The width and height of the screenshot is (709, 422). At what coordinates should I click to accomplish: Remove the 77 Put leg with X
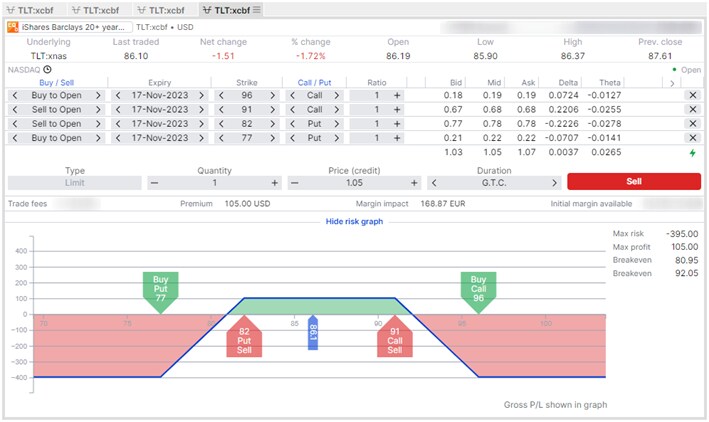[x=693, y=137]
